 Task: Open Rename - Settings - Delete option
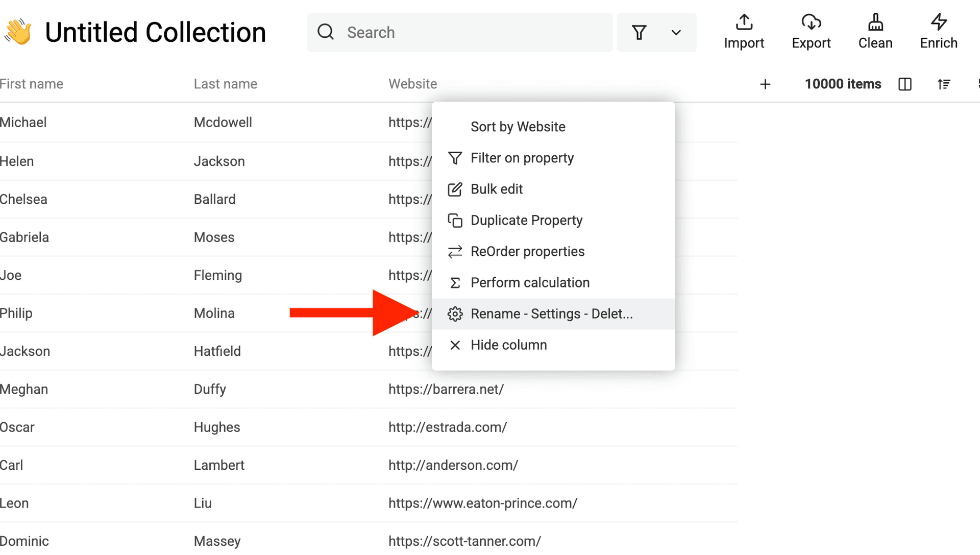pos(551,313)
